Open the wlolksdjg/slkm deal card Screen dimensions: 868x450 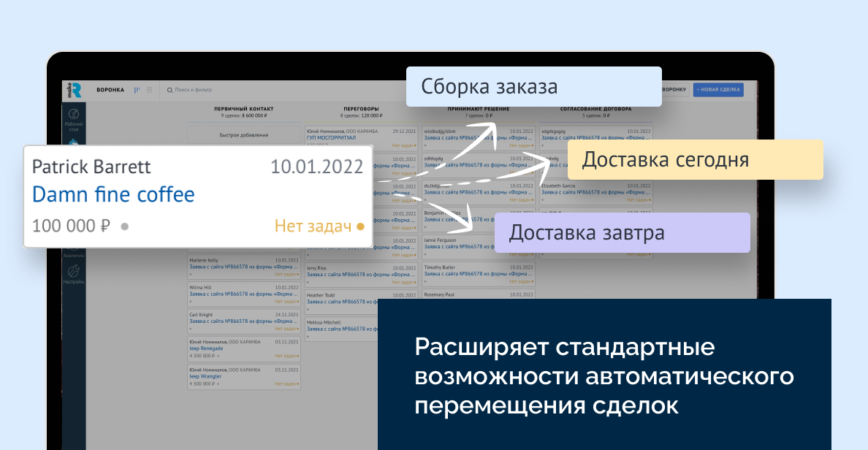[x=479, y=138]
